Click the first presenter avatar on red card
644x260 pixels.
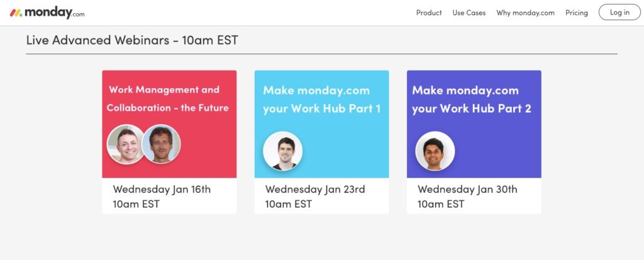[x=125, y=144]
